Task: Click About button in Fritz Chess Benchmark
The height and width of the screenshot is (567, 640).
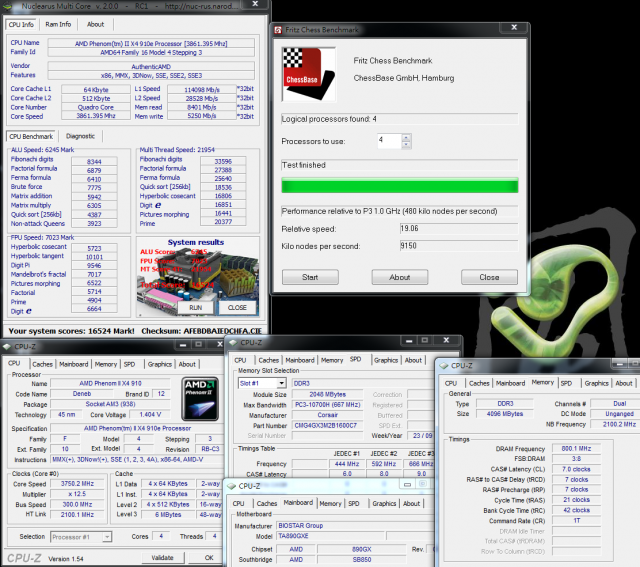Action: click(400, 277)
